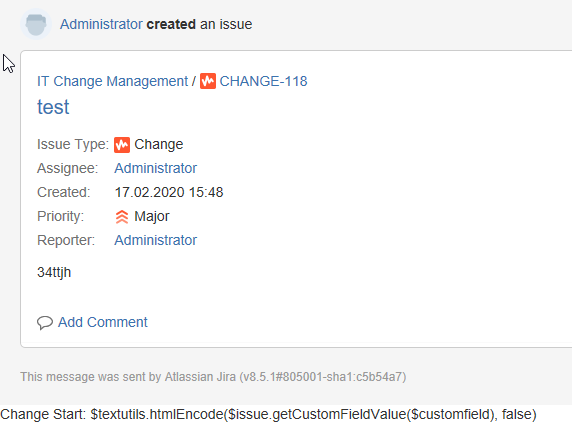Viewport: 572px width, 439px height.
Task: Click the 'Issue Type:' field label
Action: pos(73,145)
